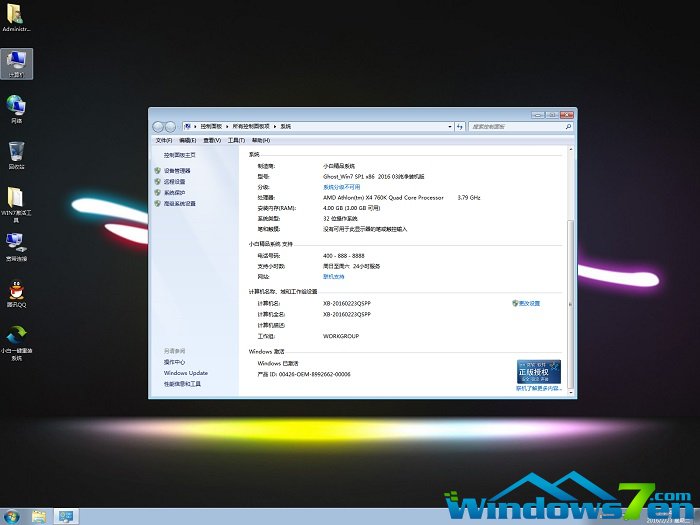Open the 宽带连接 broadband connection icon
700x525 pixels.
17,247
